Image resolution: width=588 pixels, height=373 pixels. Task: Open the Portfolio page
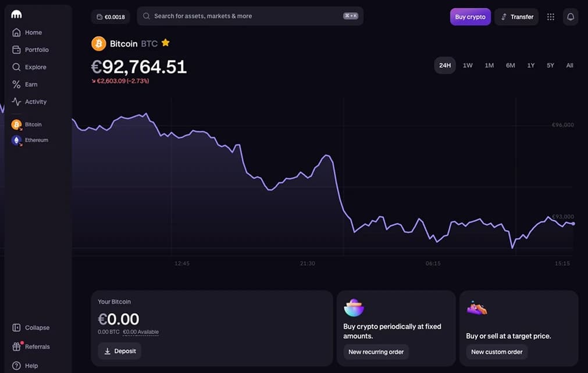coord(30,50)
